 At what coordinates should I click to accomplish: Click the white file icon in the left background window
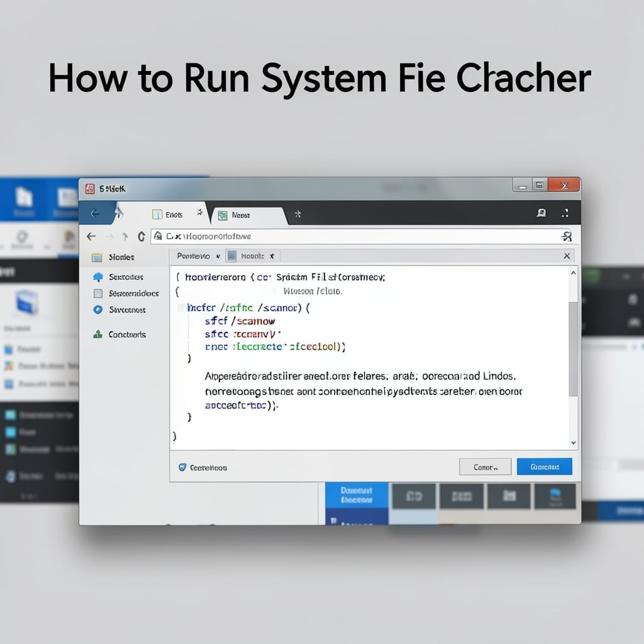24,197
